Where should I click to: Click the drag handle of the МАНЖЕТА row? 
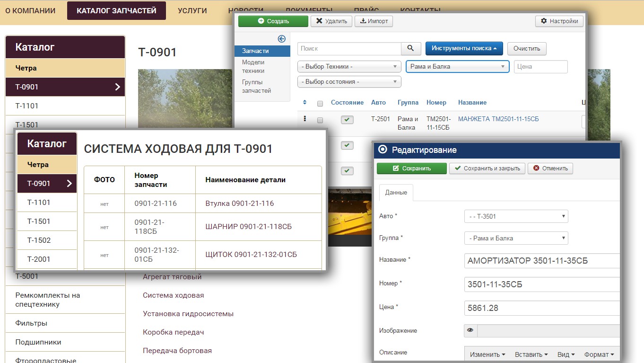coord(305,119)
